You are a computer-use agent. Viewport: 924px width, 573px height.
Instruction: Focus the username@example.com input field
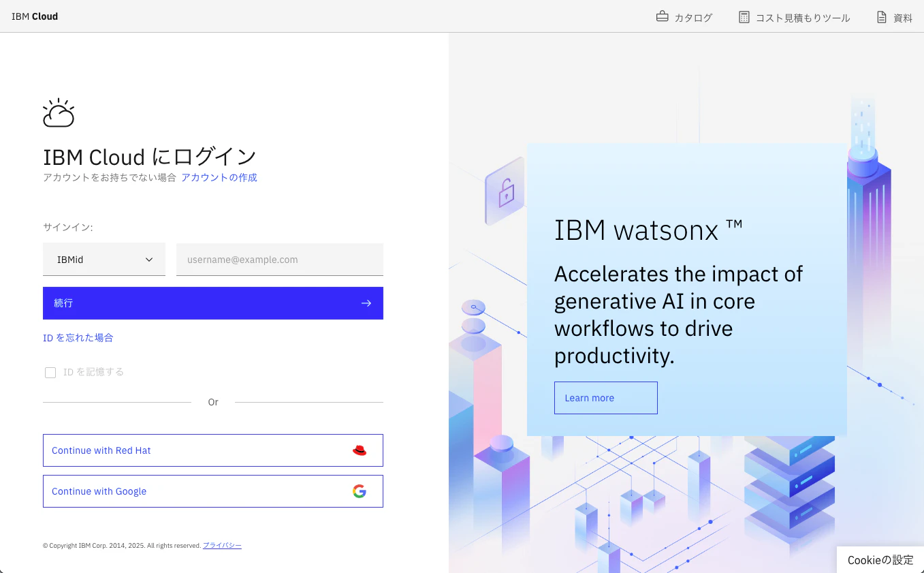tap(280, 260)
